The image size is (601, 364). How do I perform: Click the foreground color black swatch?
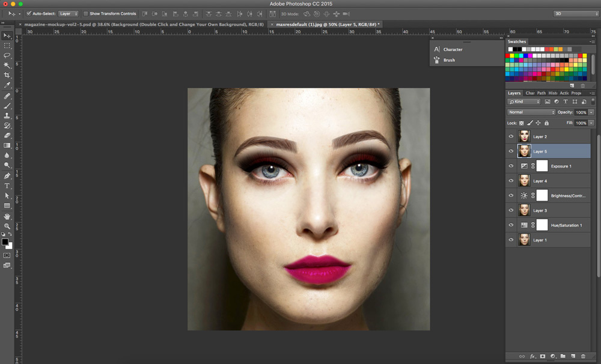point(5,241)
